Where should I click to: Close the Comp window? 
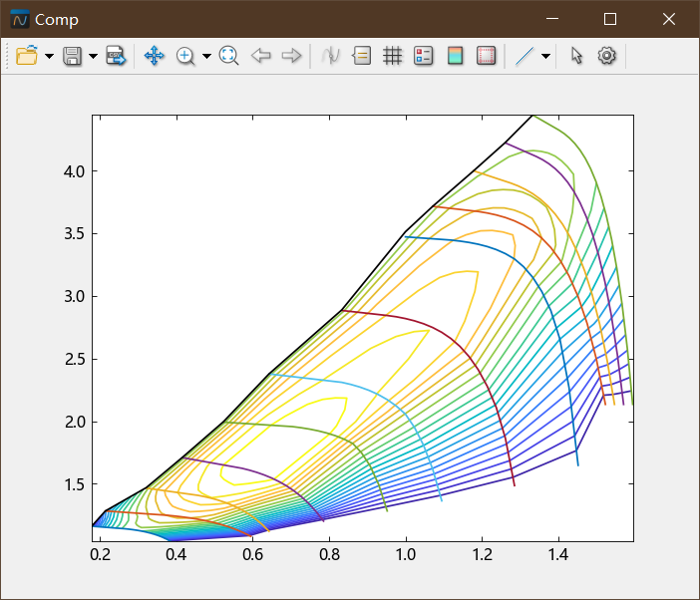point(669,19)
